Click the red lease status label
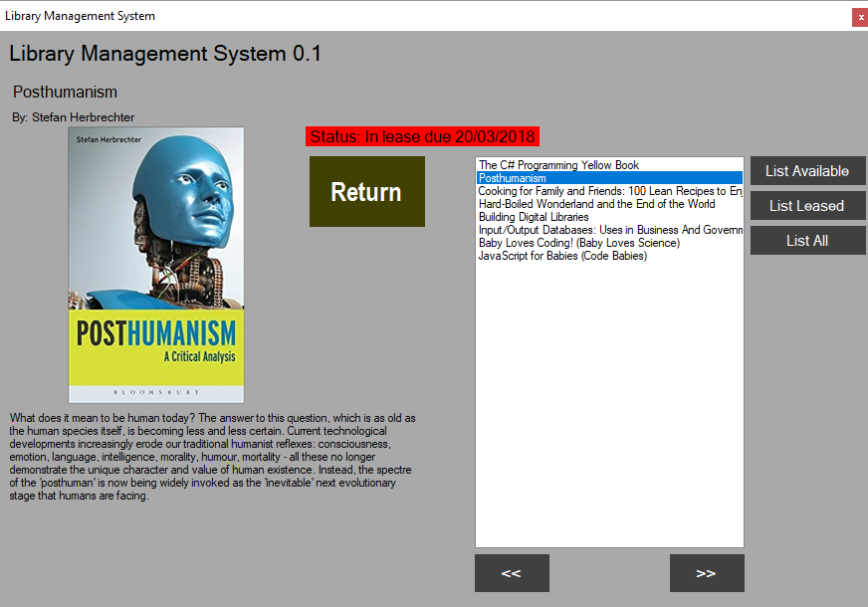Image resolution: width=868 pixels, height=607 pixels. pos(422,136)
